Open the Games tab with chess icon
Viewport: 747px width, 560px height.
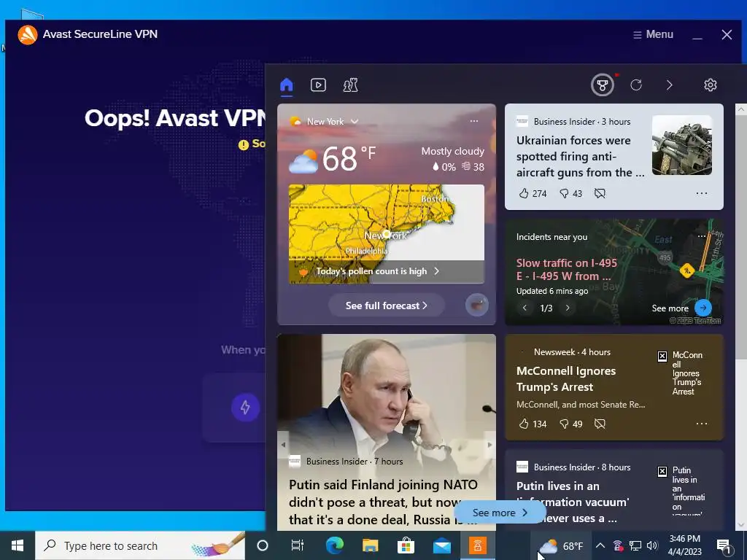pyautogui.click(x=351, y=85)
